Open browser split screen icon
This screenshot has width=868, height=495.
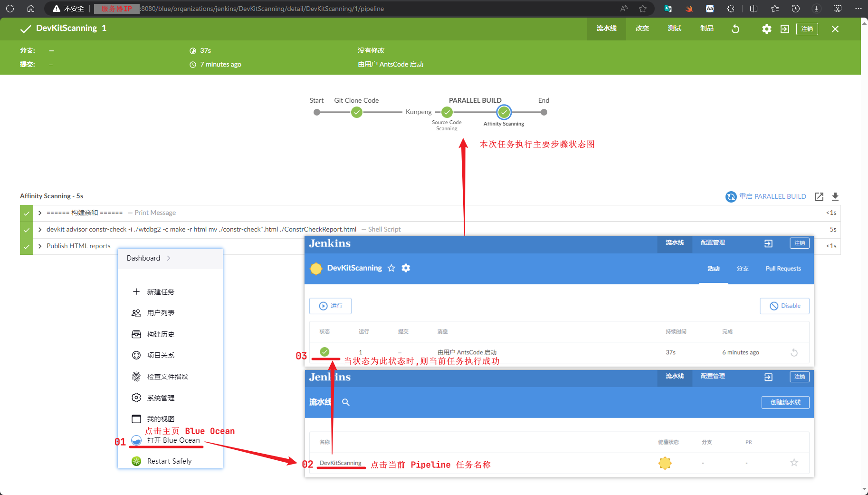pos(754,9)
